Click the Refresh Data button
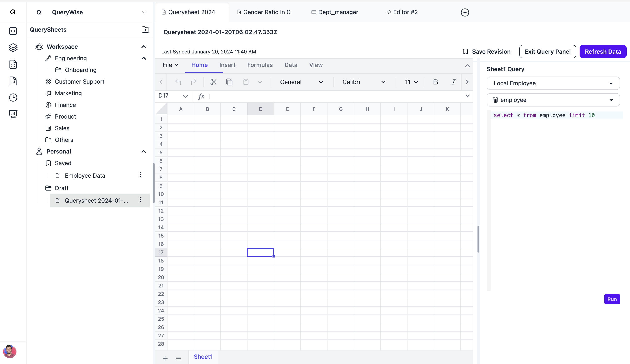Viewport: 630px width, 364px height. (603, 51)
